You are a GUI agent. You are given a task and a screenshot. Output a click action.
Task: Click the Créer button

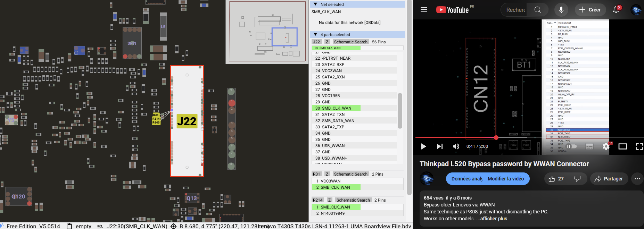[590, 10]
